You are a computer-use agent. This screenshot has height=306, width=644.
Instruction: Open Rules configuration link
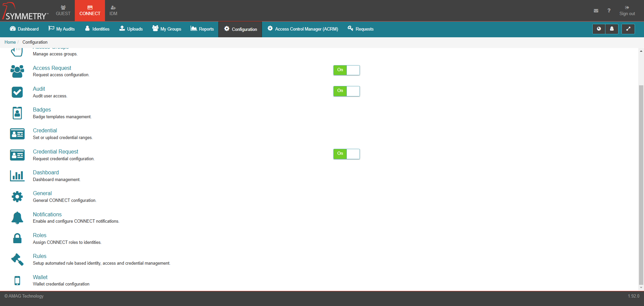tap(40, 256)
